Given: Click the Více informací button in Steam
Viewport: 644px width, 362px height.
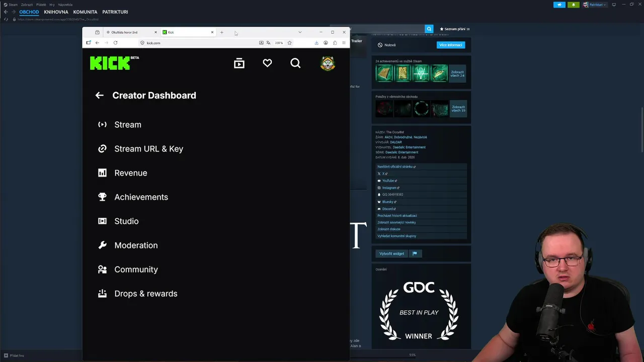Looking at the screenshot, I should (451, 45).
